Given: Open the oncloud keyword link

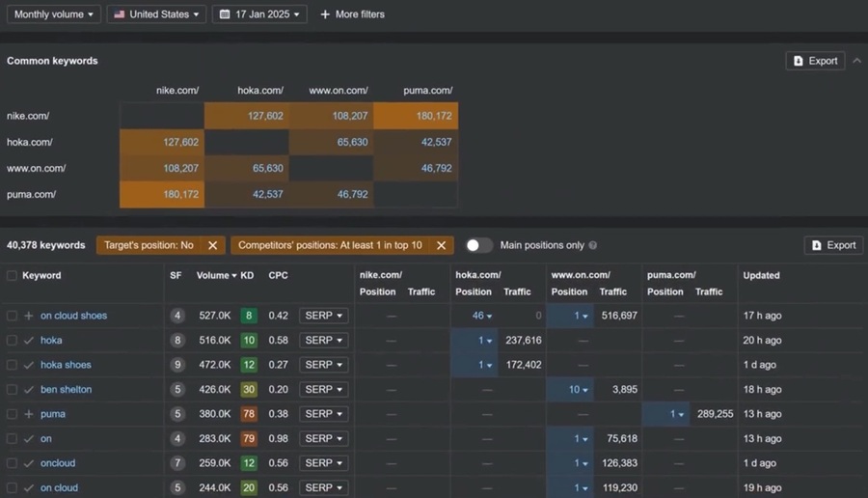Looking at the screenshot, I should click(58, 463).
